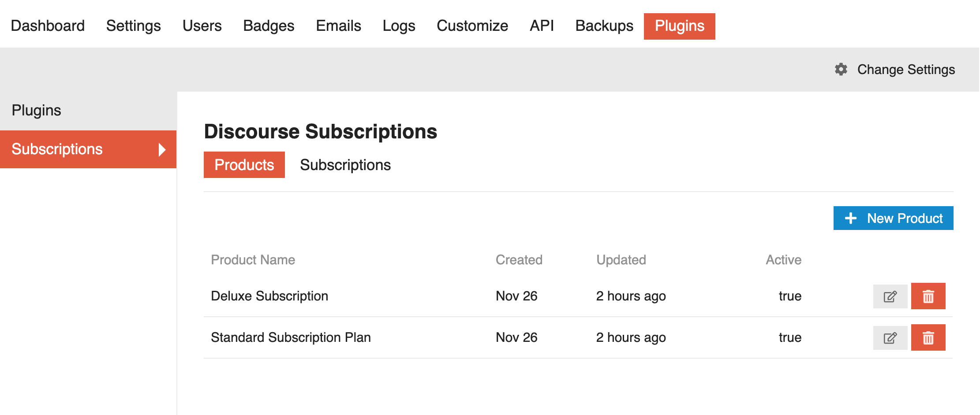Navigate to the Badges section
Viewport: 980px width, 415px height.
tap(269, 26)
